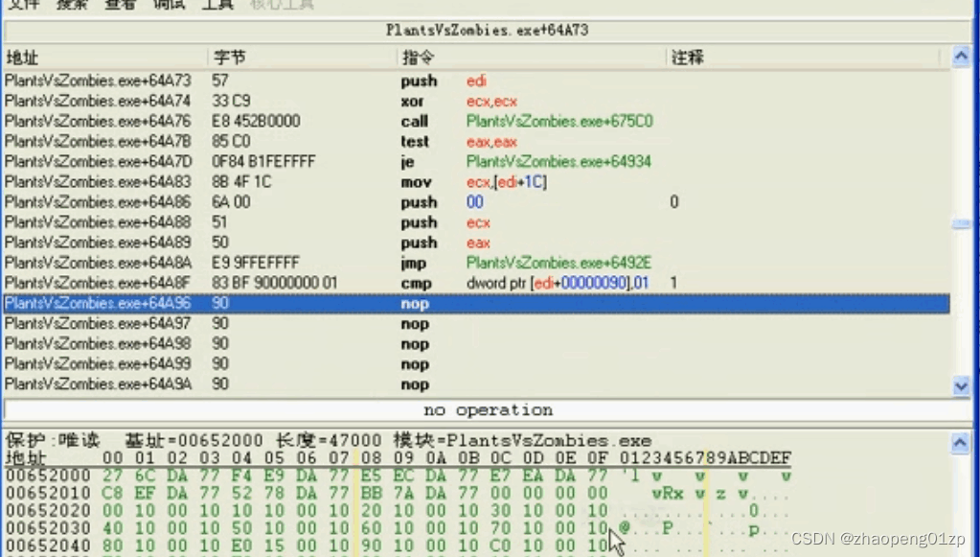The width and height of the screenshot is (980, 557).
Task: Click the highlighted nop row at +64A96
Action: (477, 303)
